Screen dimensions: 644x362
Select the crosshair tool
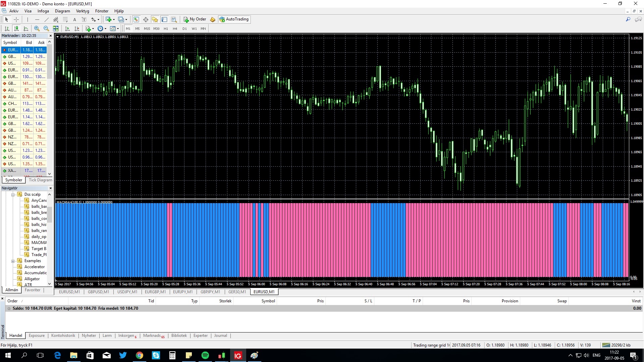(x=16, y=19)
